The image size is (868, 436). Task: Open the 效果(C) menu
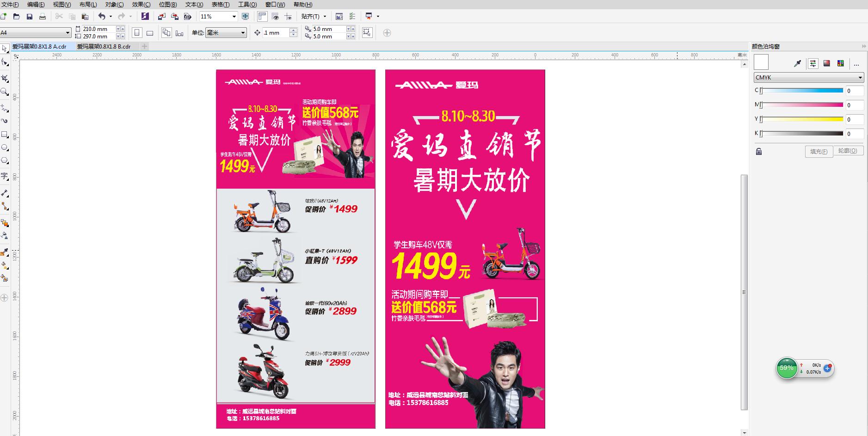141,4
